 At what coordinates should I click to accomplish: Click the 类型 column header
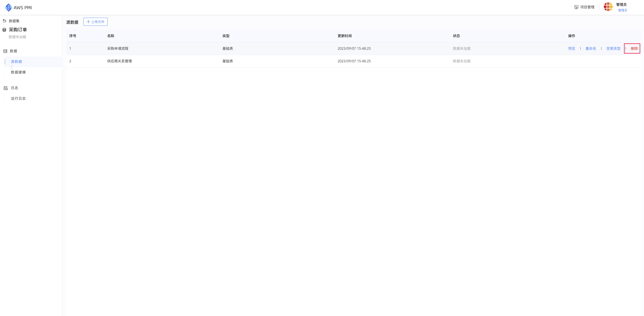tap(226, 36)
